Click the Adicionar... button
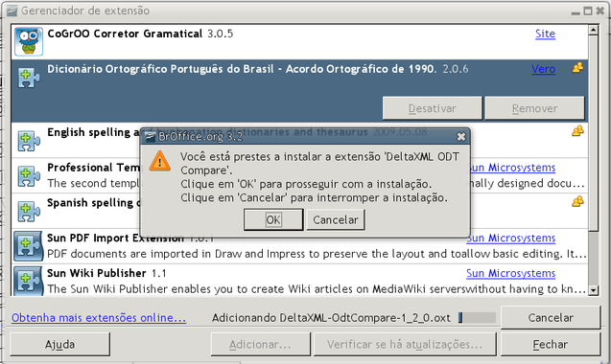 pyautogui.click(x=260, y=344)
